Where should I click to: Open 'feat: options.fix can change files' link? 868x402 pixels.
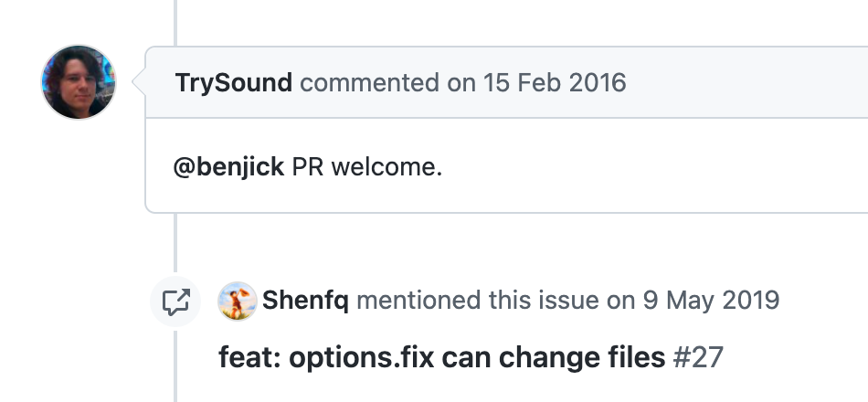(x=441, y=357)
